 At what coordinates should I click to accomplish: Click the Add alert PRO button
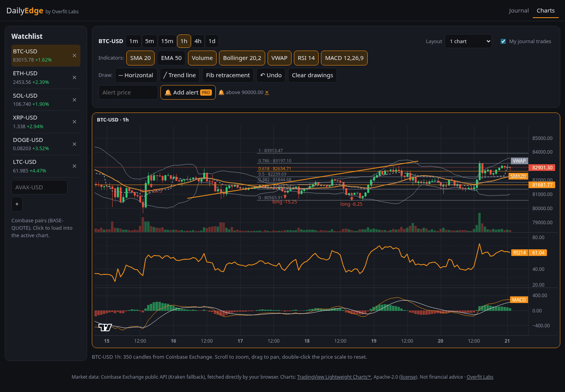(188, 93)
